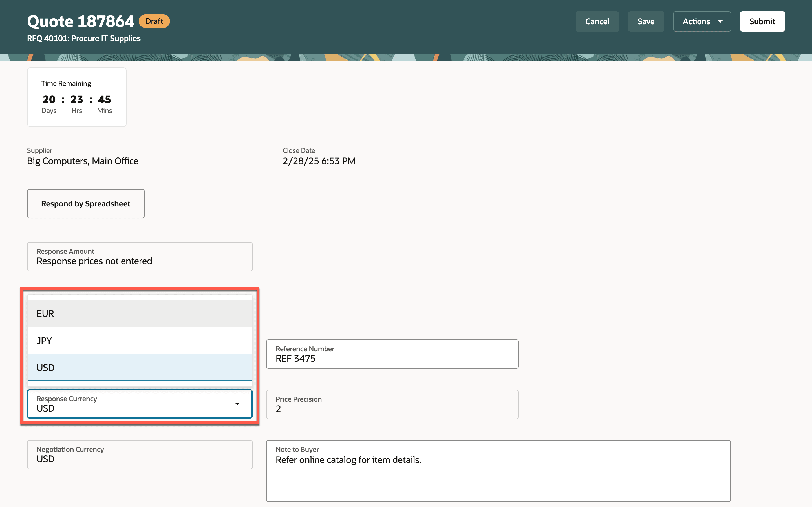The image size is (812, 507).
Task: Cancel the quote editing
Action: (x=597, y=21)
